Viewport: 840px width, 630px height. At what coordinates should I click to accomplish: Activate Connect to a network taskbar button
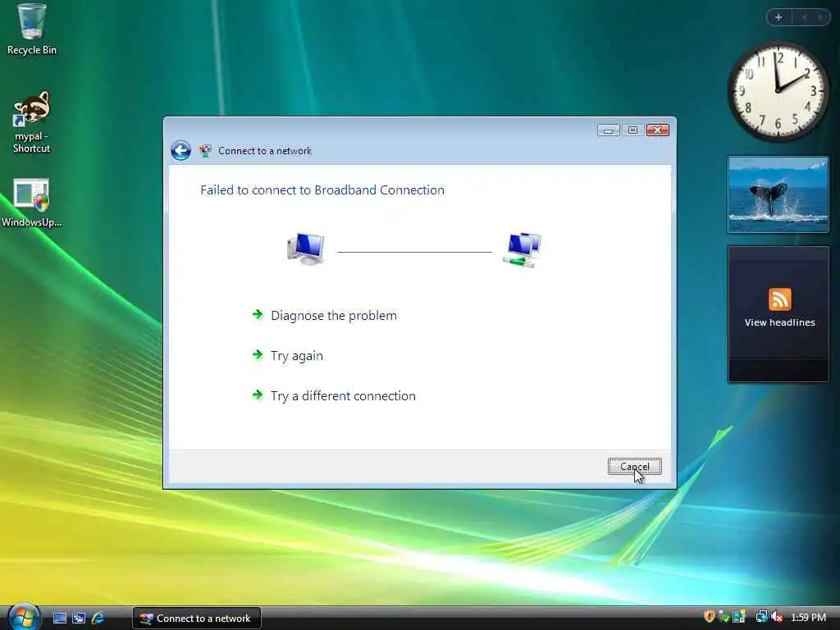click(197, 619)
